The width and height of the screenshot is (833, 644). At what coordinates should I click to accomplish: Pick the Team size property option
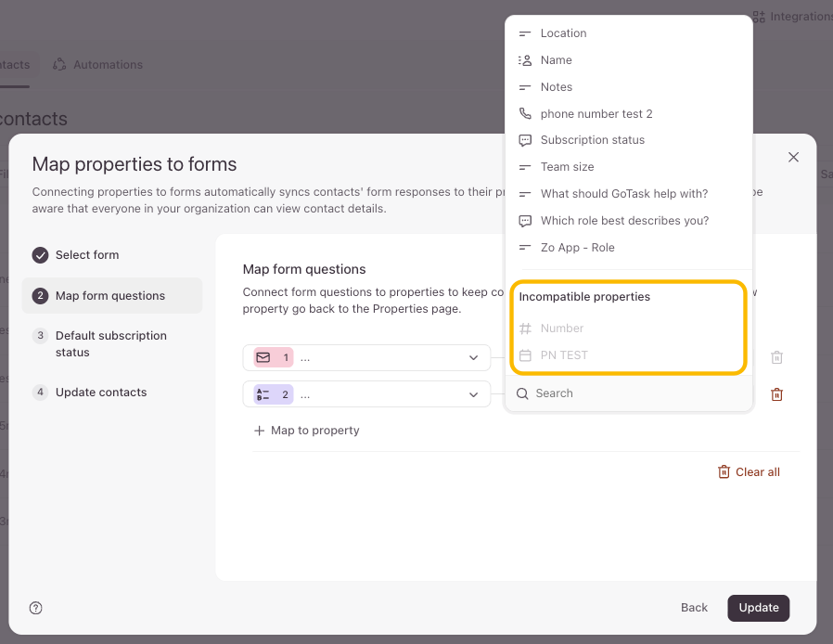coord(567,167)
